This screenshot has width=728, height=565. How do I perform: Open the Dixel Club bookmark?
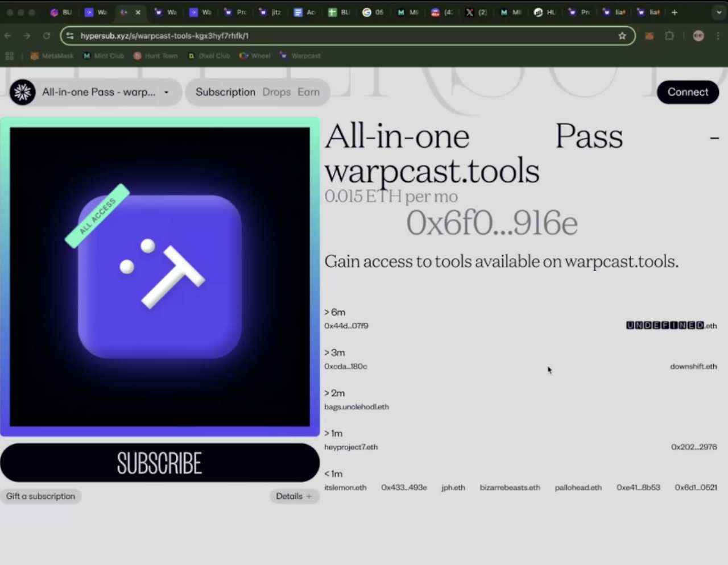click(x=209, y=56)
